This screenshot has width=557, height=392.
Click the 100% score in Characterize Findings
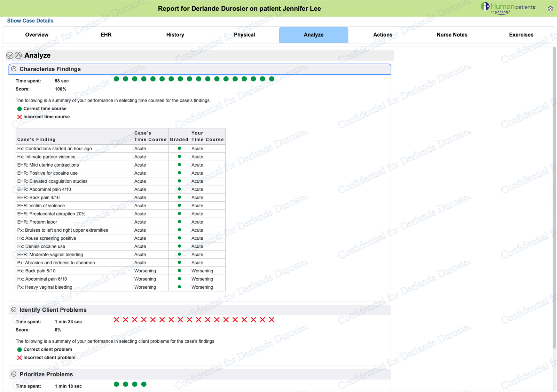(61, 89)
